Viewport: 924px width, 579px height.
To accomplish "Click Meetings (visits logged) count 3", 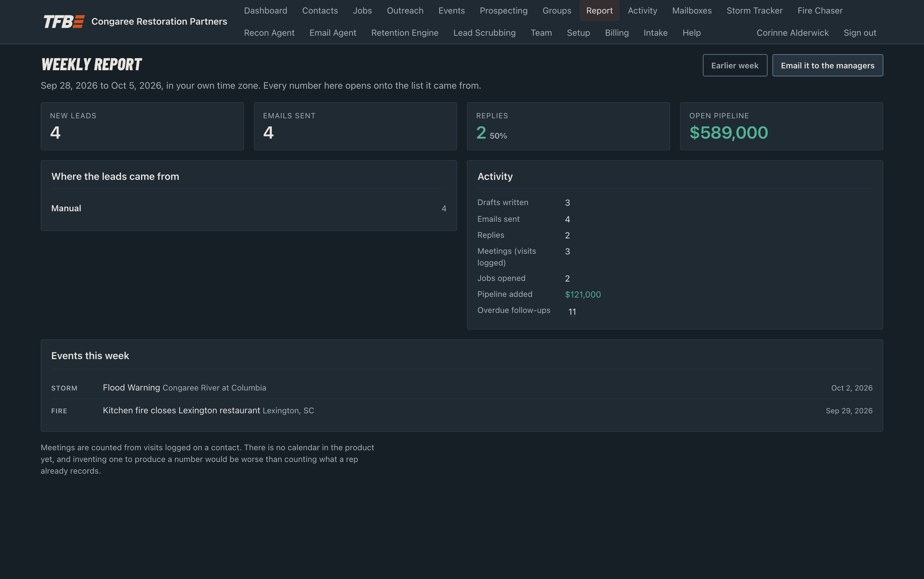I will click(x=567, y=252).
